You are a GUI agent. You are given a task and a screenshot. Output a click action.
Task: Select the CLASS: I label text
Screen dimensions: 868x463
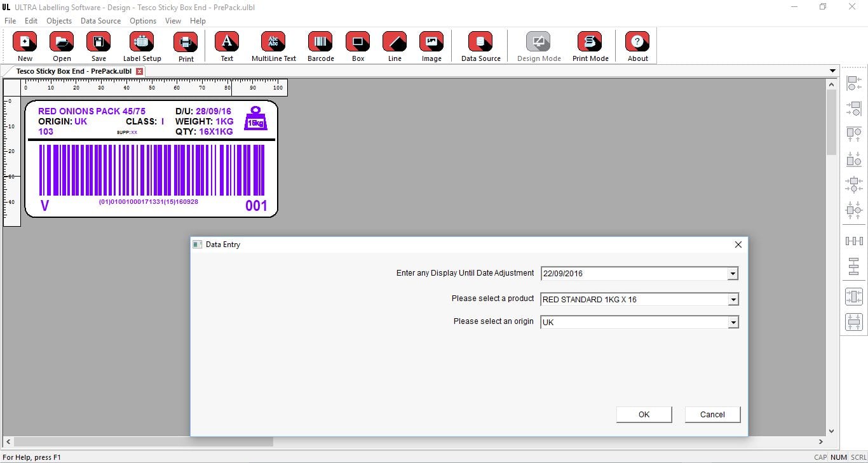145,121
